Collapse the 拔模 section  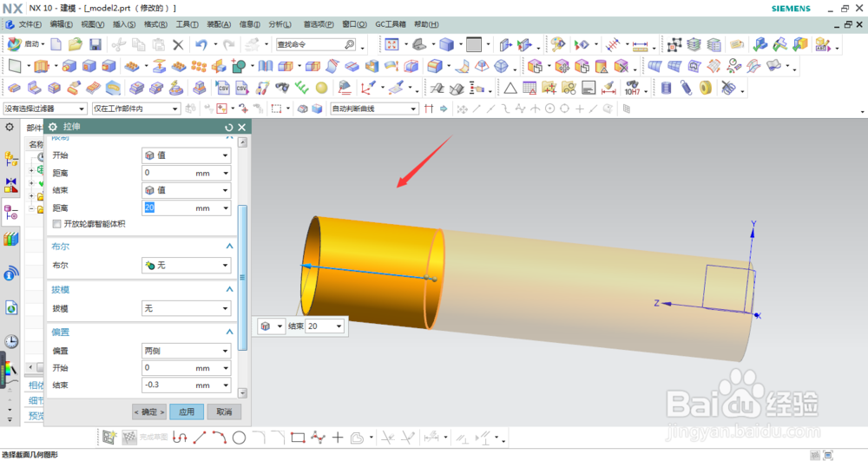(229, 289)
